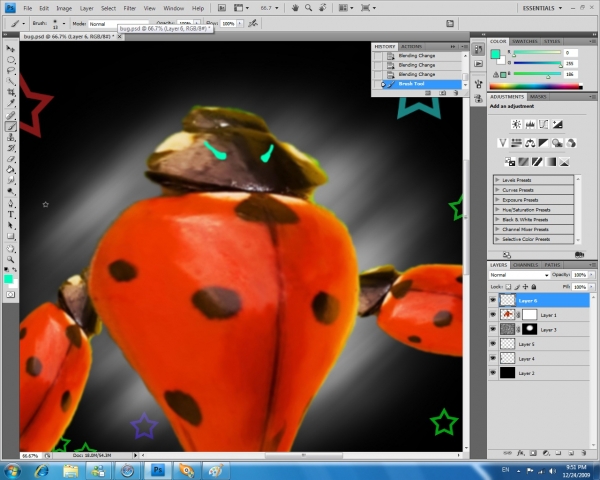Viewport: 600px width, 480px height.
Task: Switch to the Masks tab
Action: [x=538, y=97]
